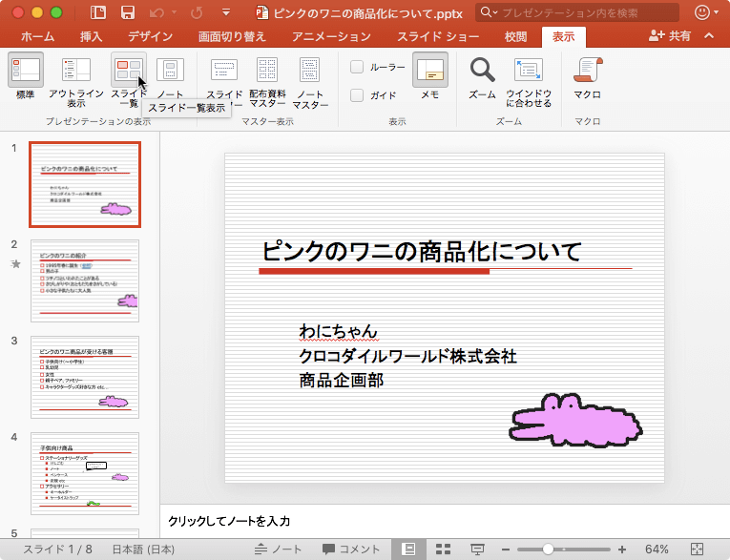Select the View (表示) tab
Screen dimensions: 730x560
click(x=563, y=36)
